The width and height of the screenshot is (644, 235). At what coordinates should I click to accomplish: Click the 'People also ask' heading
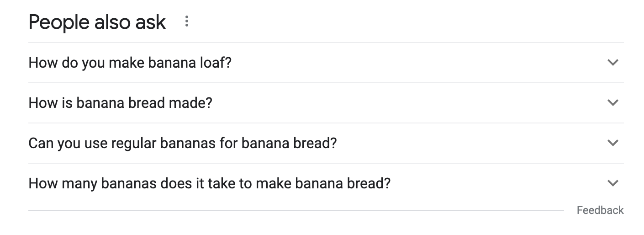pyautogui.click(x=97, y=22)
